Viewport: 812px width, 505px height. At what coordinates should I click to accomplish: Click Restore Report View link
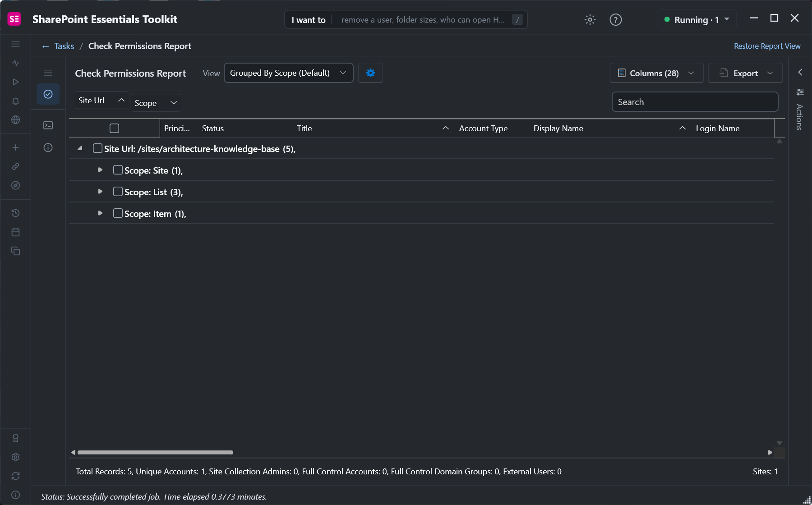click(x=767, y=46)
